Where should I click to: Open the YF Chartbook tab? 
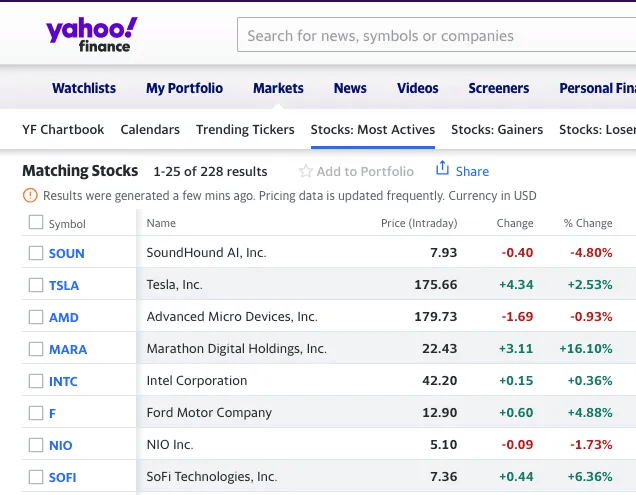click(63, 129)
